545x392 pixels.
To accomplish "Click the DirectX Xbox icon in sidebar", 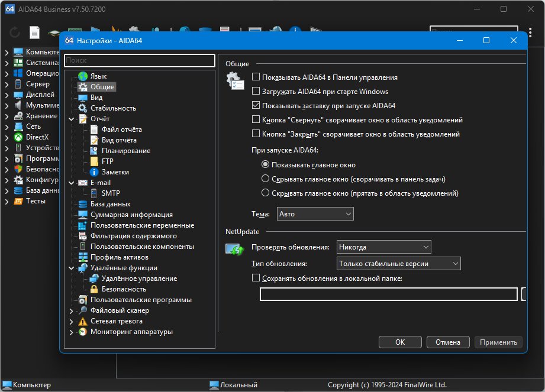I will [18, 137].
